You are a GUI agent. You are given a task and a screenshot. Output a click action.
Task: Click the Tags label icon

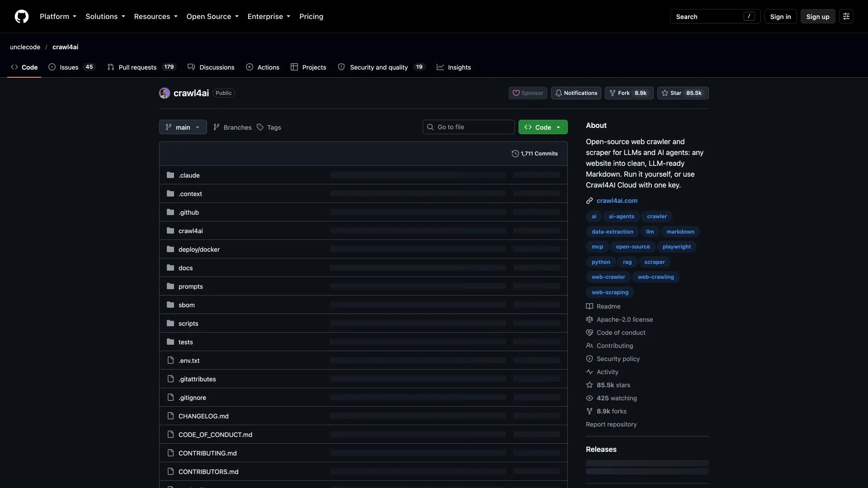260,127
